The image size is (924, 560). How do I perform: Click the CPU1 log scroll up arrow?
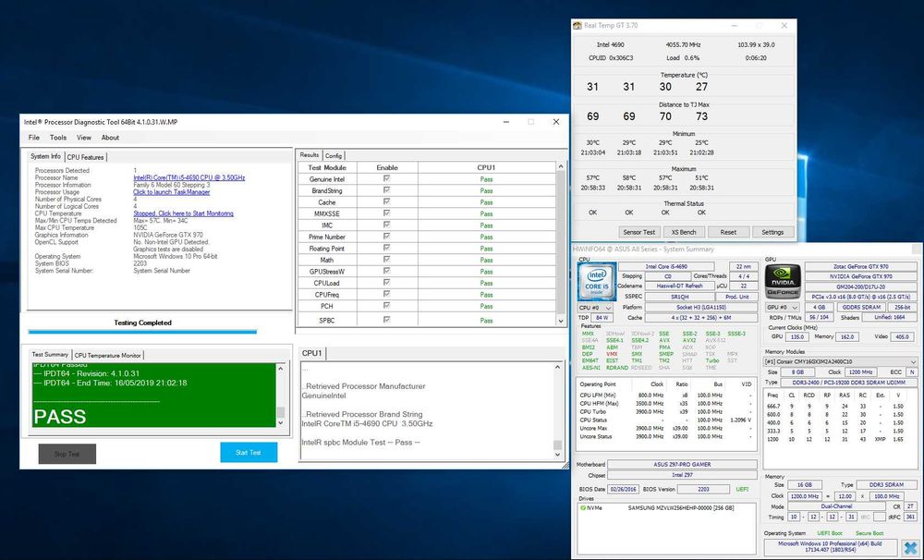point(557,367)
